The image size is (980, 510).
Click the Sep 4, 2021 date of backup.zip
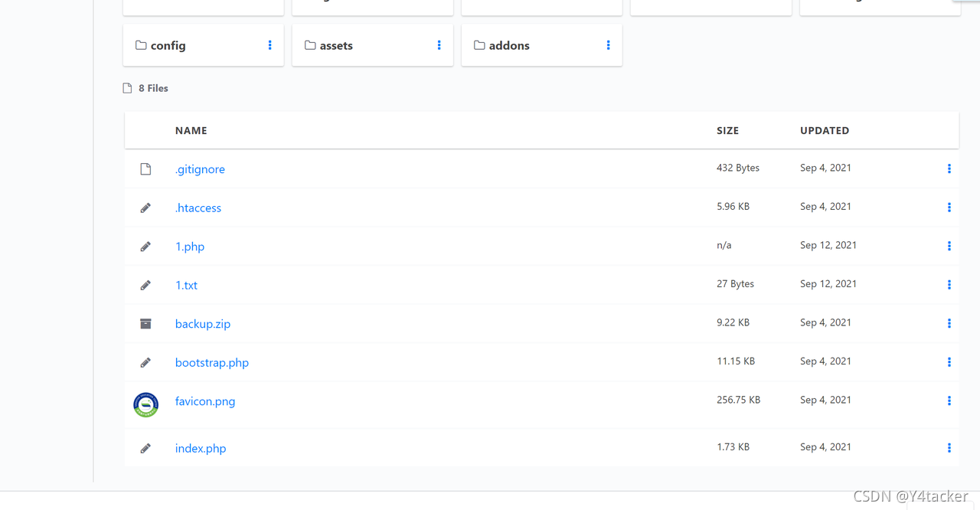[825, 322]
